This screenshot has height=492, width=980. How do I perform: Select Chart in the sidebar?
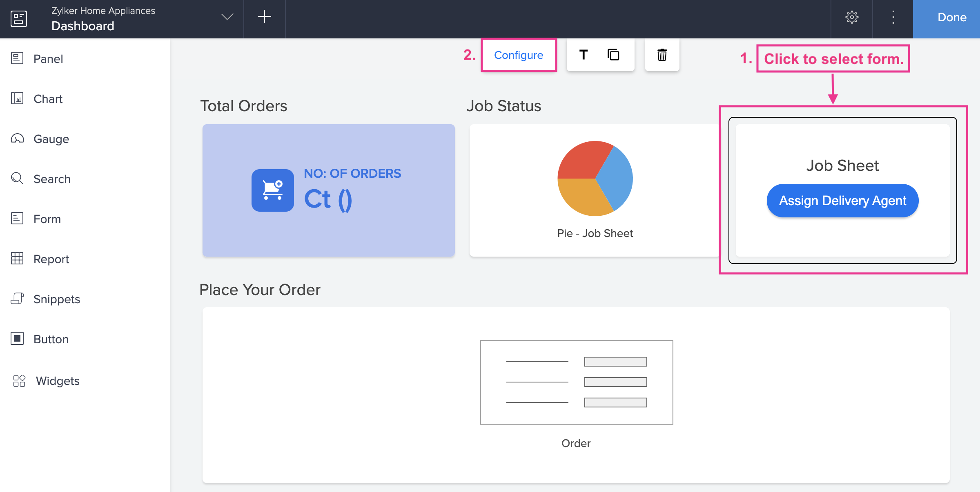(47, 99)
